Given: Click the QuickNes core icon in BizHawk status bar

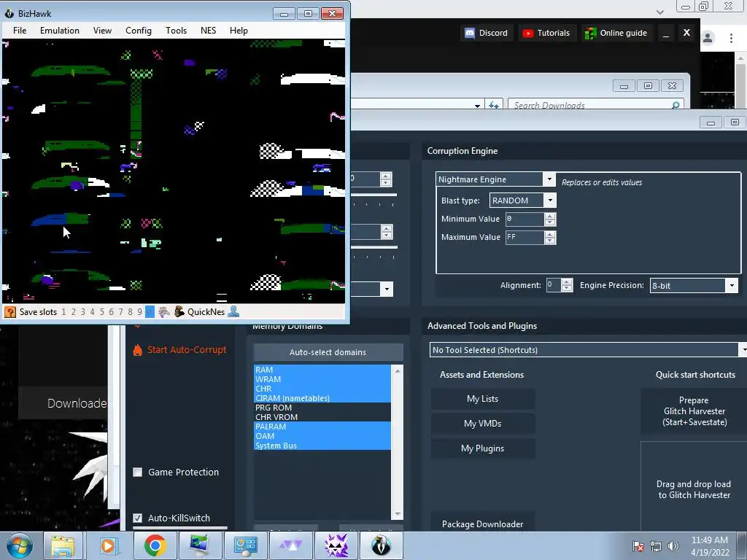Looking at the screenshot, I should point(179,312).
